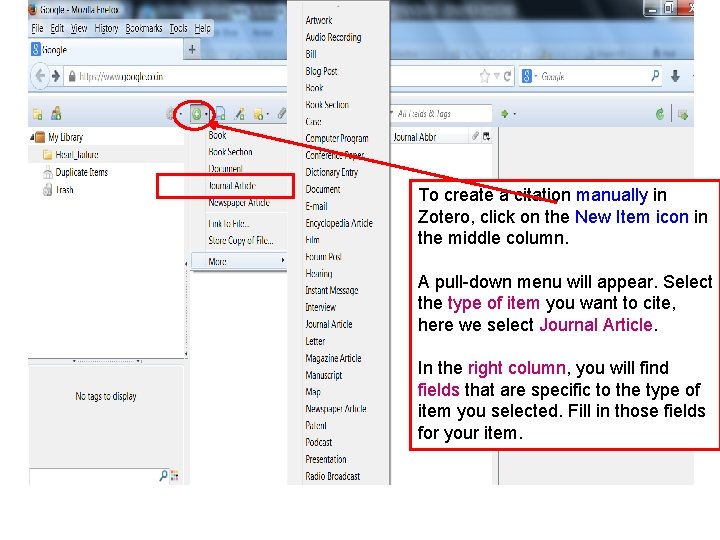Screen dimensions: 720x540
Task: Click the New Collection icon in Zotero toolbar
Action: click(x=38, y=114)
